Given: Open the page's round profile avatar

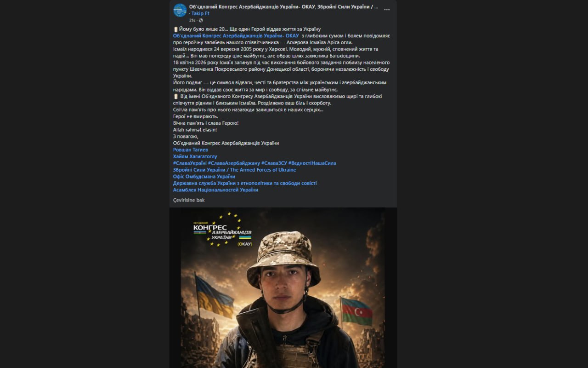Looking at the screenshot, I should click(180, 10).
